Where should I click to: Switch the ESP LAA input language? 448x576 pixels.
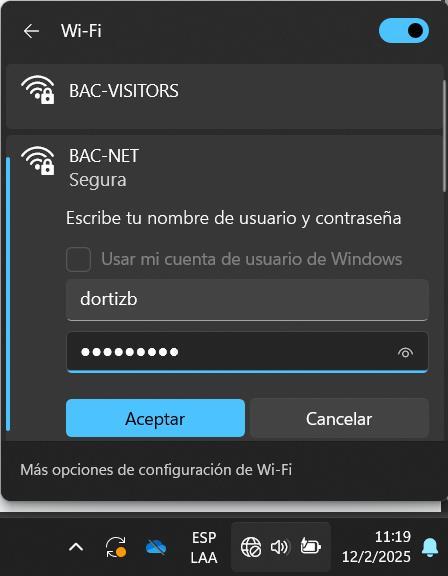[204, 548]
